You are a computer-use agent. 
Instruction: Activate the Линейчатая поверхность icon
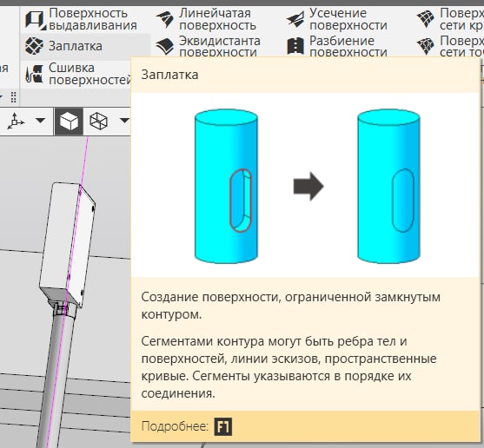(x=165, y=19)
